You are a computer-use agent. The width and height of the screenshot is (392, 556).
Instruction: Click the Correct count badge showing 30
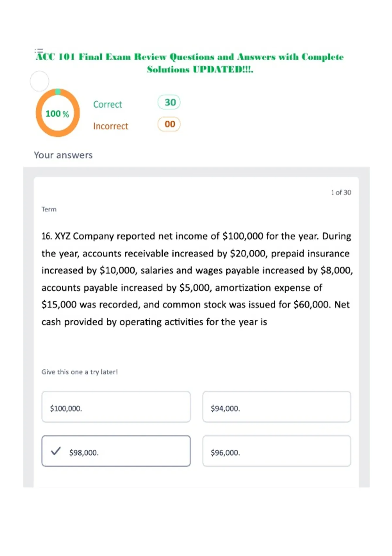click(169, 102)
